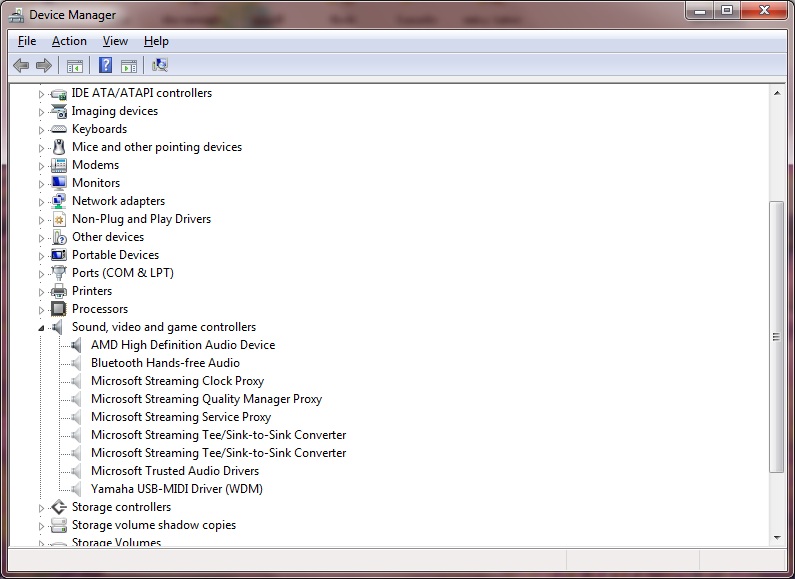
Task: Click the Network adapters icon
Action: click(x=59, y=201)
